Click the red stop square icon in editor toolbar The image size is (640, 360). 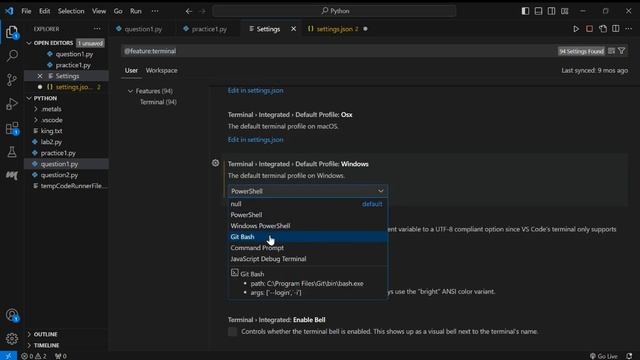point(589,29)
